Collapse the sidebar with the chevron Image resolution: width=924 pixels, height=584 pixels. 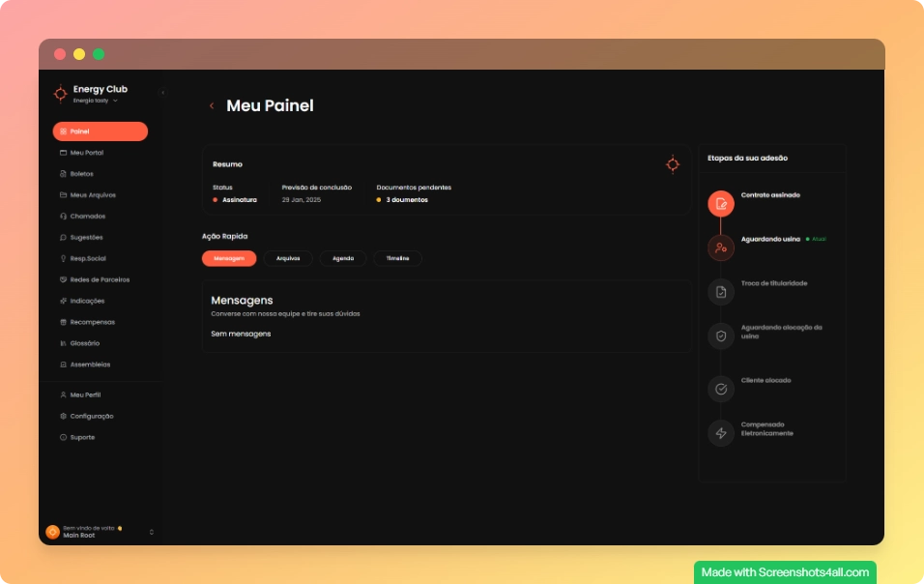pos(162,92)
